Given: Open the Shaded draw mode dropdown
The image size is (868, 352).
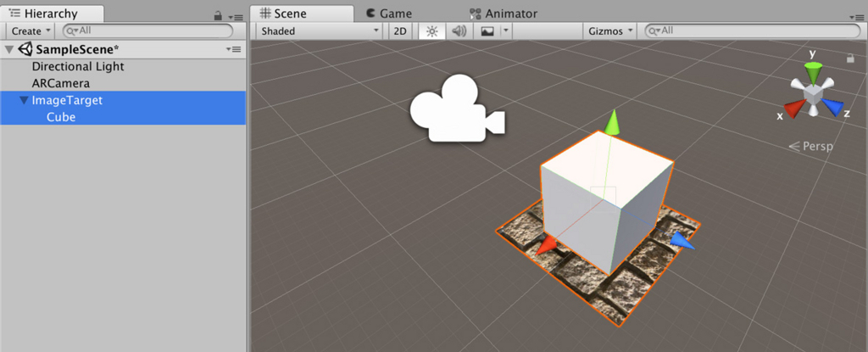Looking at the screenshot, I should point(320,31).
